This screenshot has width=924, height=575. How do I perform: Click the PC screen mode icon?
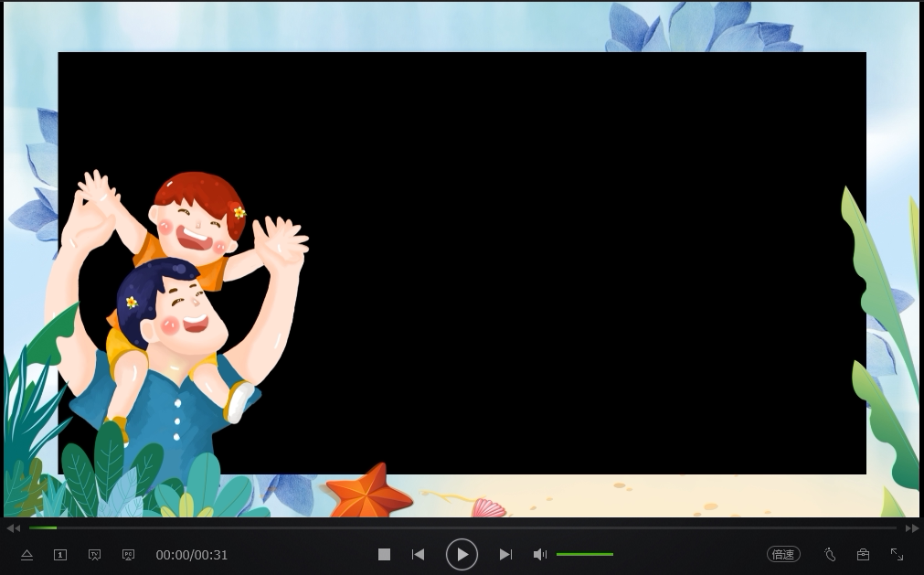(129, 555)
